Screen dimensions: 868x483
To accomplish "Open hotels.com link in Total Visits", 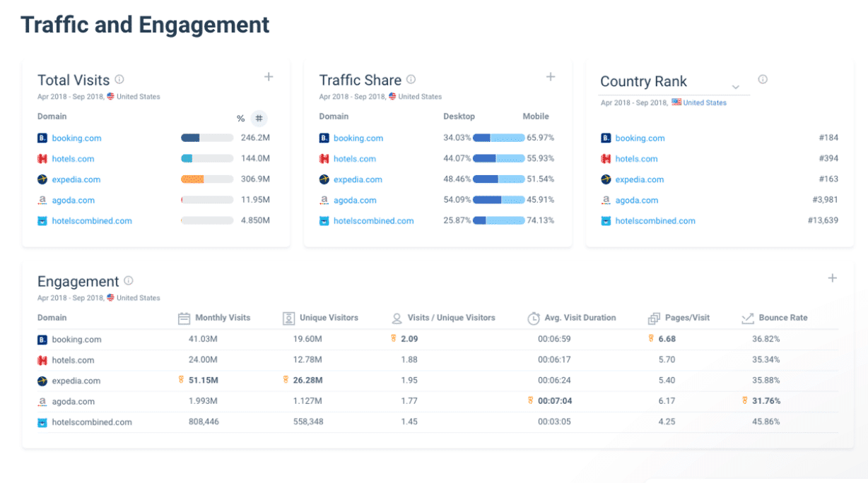I will point(73,159).
